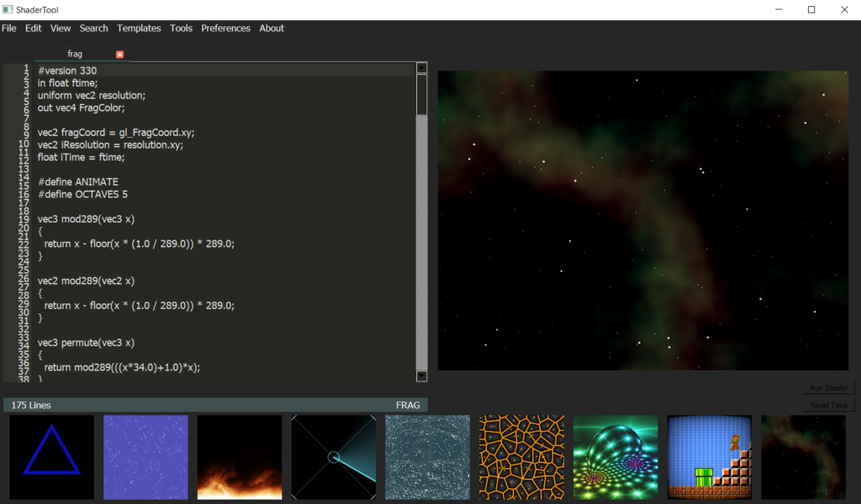Viewport: 861px width, 504px height.
Task: Open the Preferences menu
Action: pyautogui.click(x=225, y=28)
